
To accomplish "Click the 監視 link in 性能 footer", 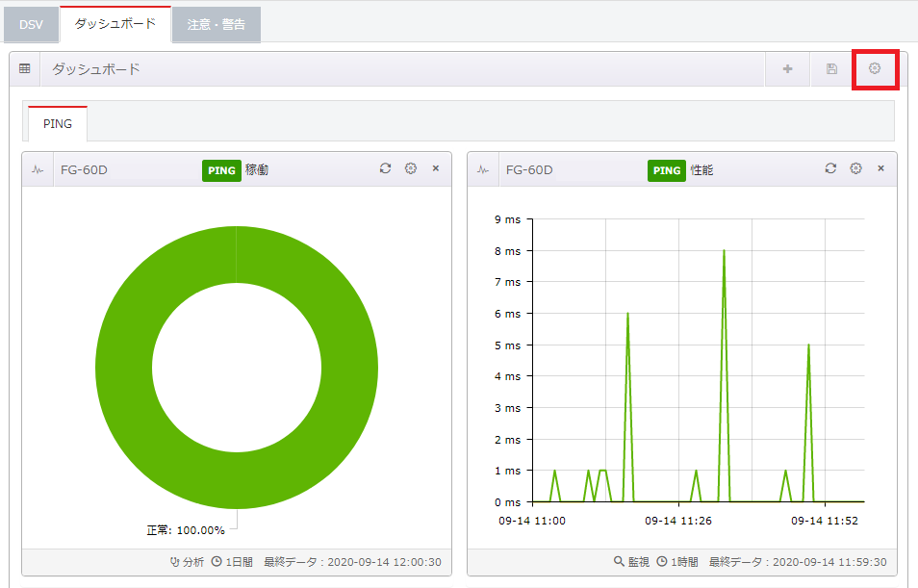I will click(x=632, y=562).
